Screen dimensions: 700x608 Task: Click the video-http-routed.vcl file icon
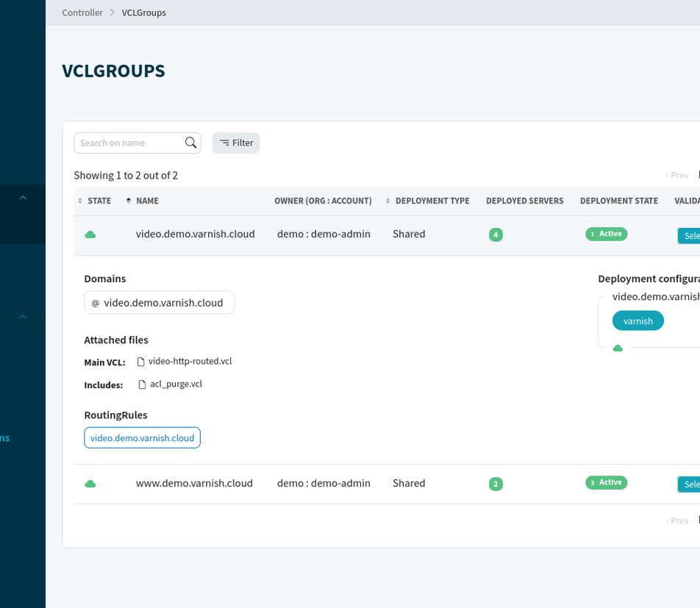coord(141,362)
